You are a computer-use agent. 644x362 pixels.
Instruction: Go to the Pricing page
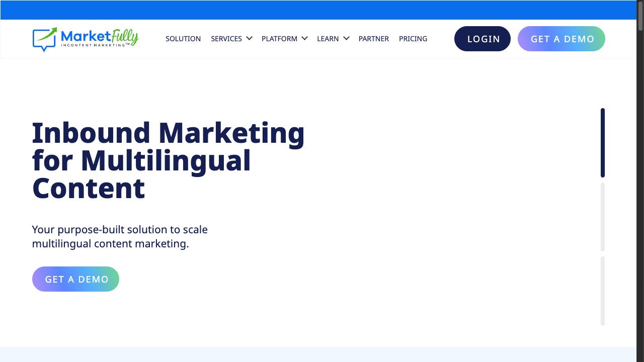pos(413,39)
